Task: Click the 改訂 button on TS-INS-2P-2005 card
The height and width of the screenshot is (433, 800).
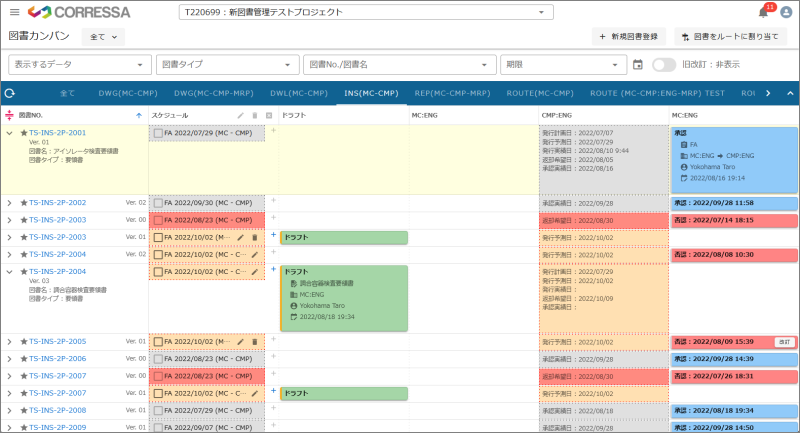Action: tap(784, 342)
